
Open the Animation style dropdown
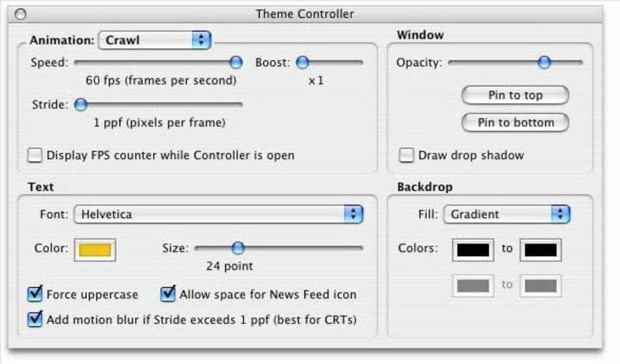point(154,41)
